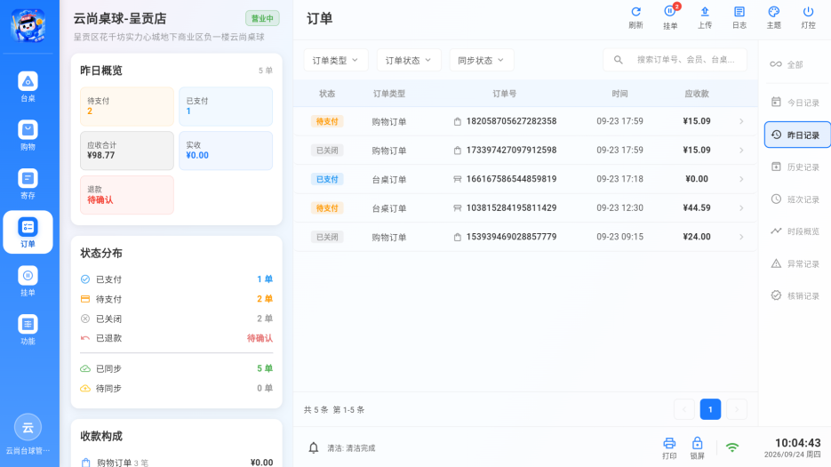
Task: Select the 今日记录 tab
Action: (x=797, y=102)
